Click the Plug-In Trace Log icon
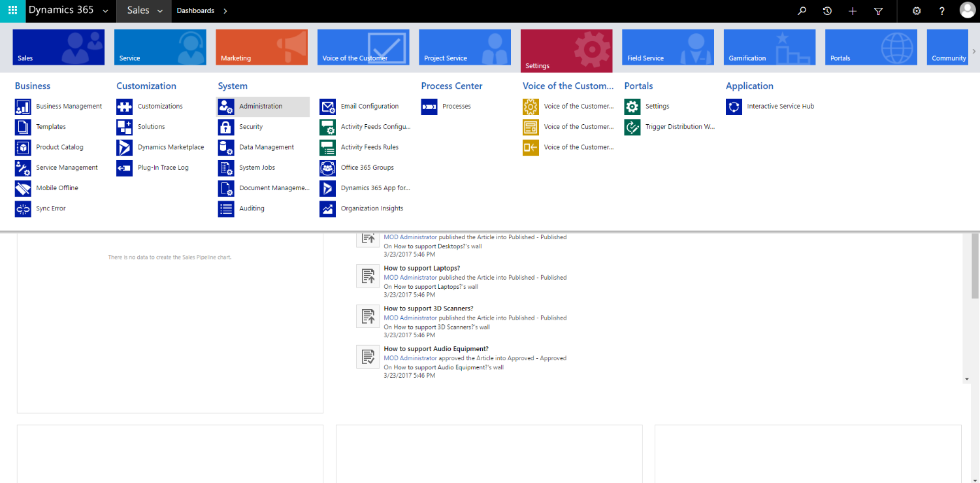Viewport: 980px width, 483px height. (124, 168)
